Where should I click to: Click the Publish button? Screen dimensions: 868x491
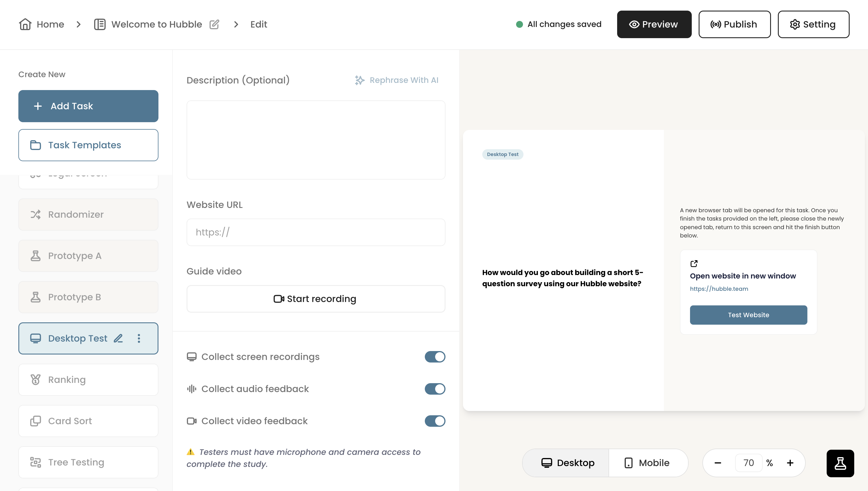734,24
